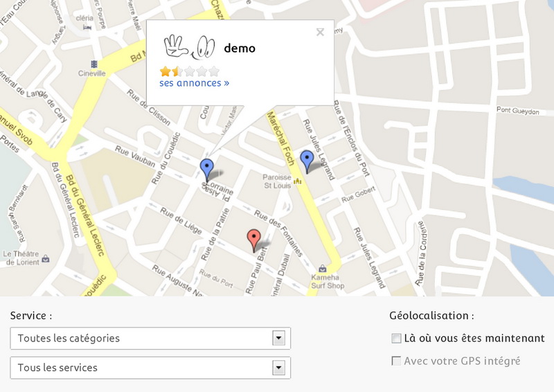Image resolution: width=554 pixels, height=392 pixels.
Task: Click the 'Bd du Général Leclerc' label
Action: 85,215
